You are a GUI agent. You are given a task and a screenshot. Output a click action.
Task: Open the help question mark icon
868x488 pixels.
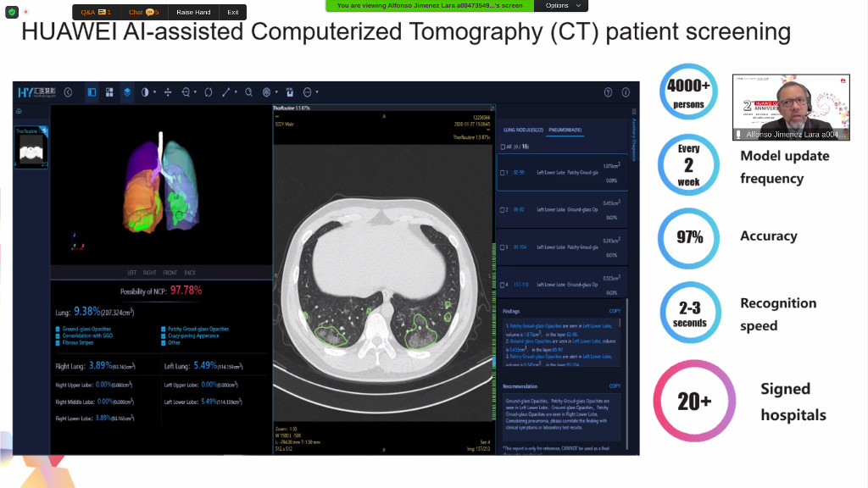[x=608, y=92]
